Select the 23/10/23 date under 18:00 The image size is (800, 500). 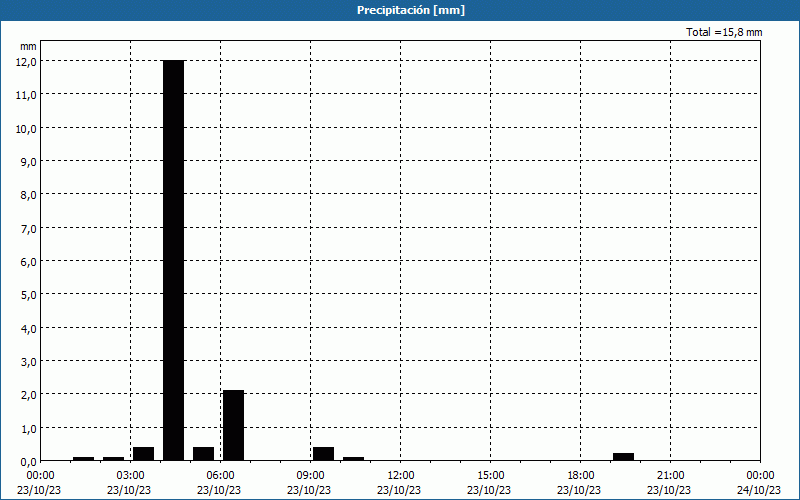coord(579,490)
